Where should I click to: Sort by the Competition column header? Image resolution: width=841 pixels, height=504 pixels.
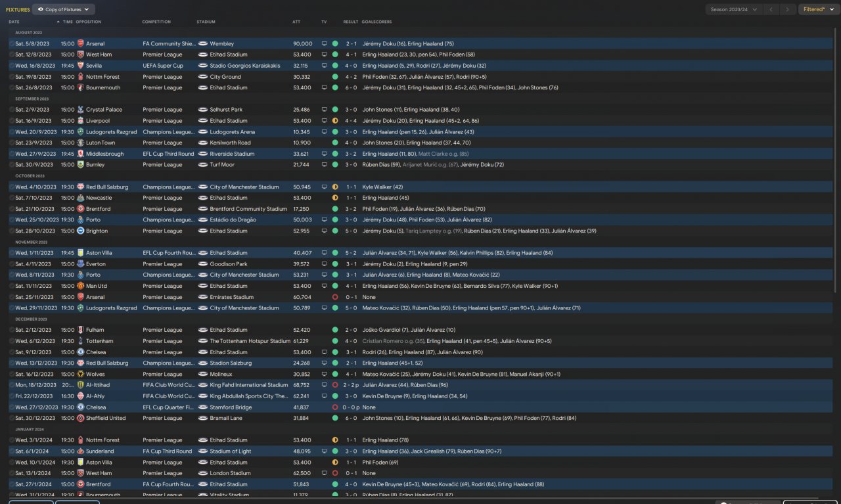(156, 22)
